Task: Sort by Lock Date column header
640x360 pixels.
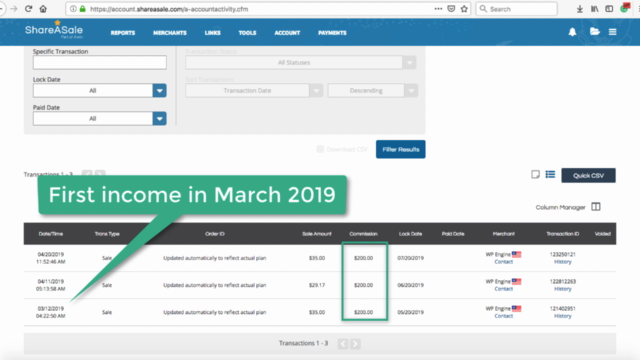Action: 410,234
